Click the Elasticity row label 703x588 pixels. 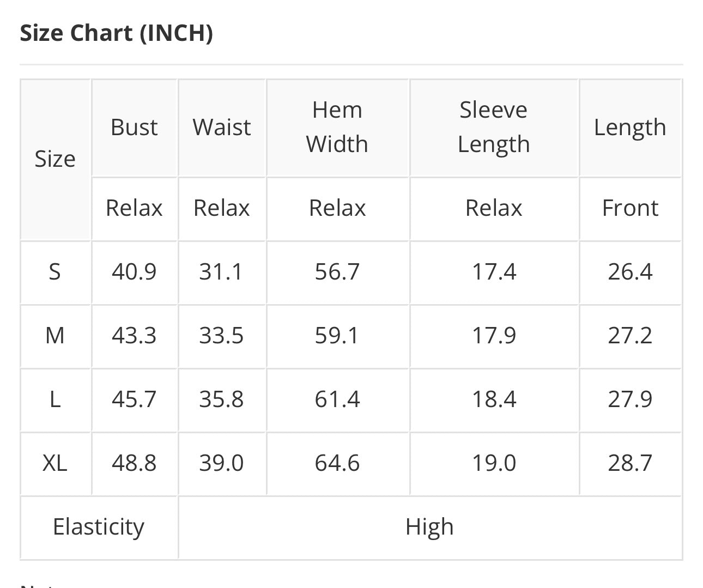[x=99, y=527]
